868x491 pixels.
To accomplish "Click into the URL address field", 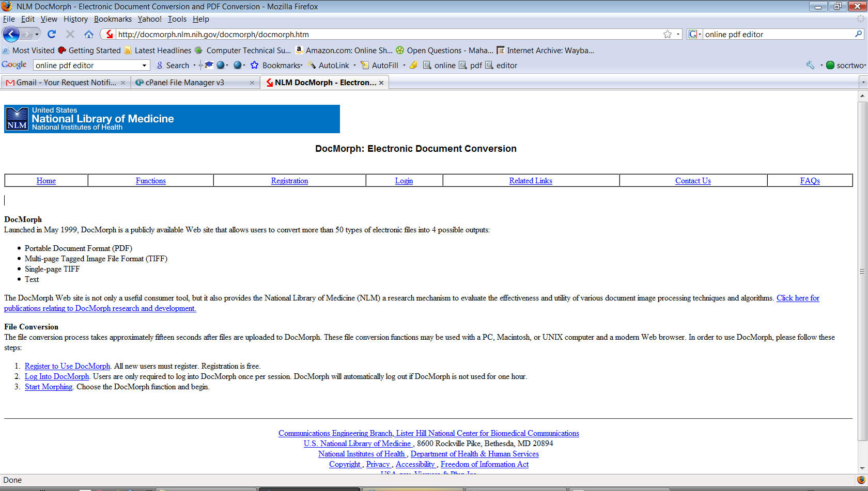I will pyautogui.click(x=388, y=34).
